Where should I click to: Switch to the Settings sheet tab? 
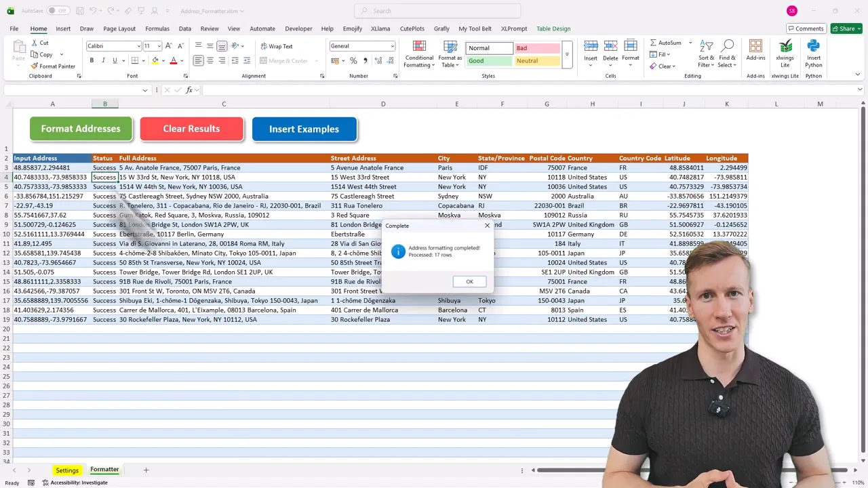(67, 470)
